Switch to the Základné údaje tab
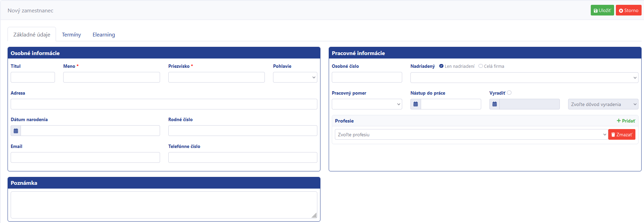644x223 pixels. (32, 34)
